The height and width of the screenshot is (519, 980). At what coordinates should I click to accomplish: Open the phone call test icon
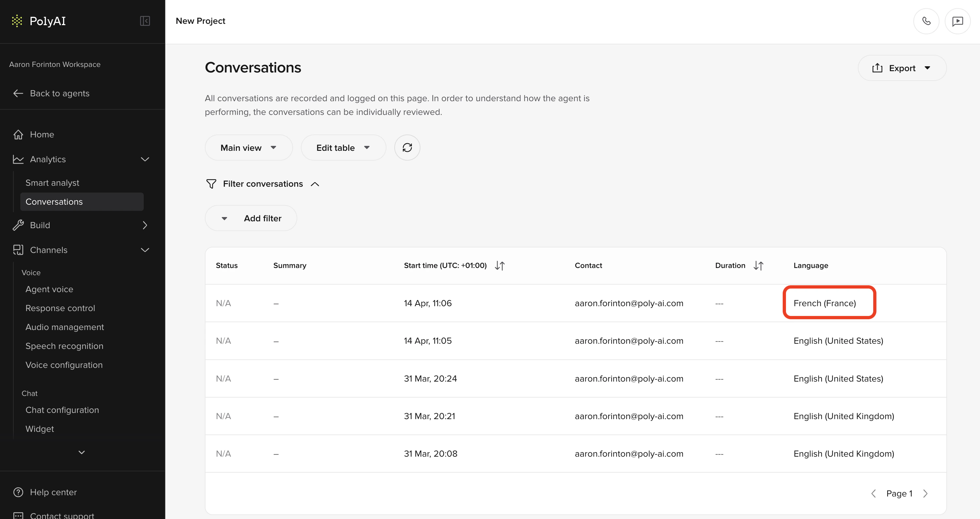926,21
